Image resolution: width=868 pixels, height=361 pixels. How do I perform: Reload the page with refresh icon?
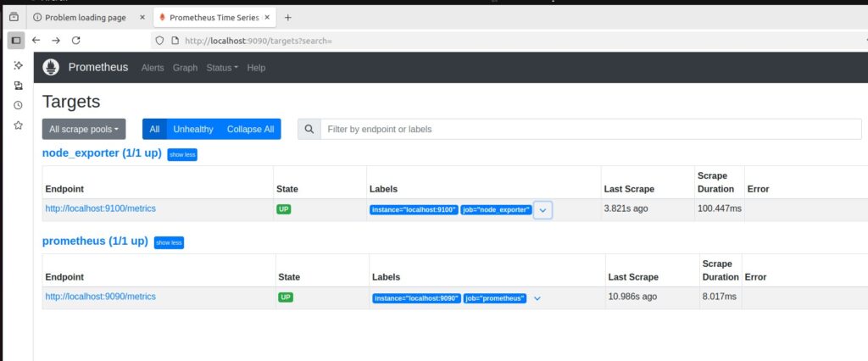tap(76, 41)
